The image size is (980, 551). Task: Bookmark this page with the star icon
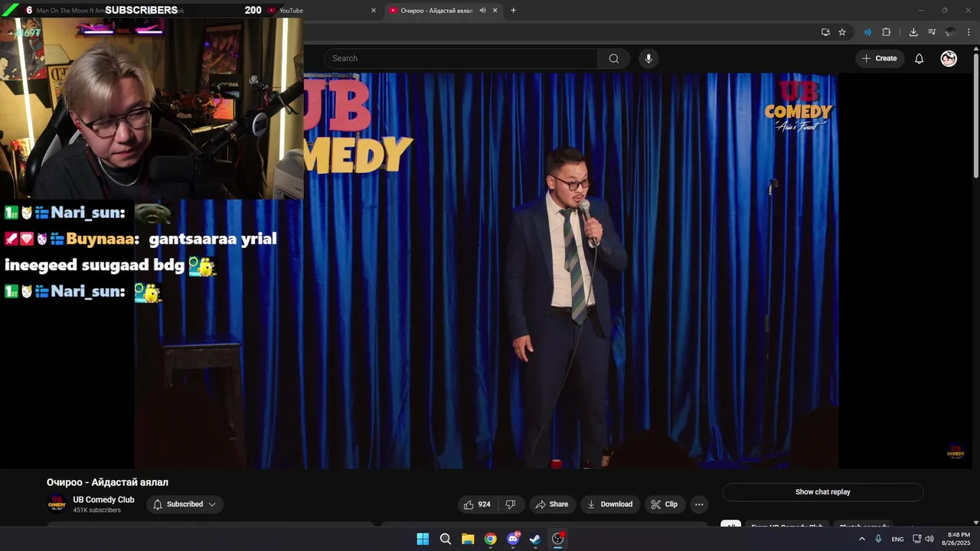(842, 32)
